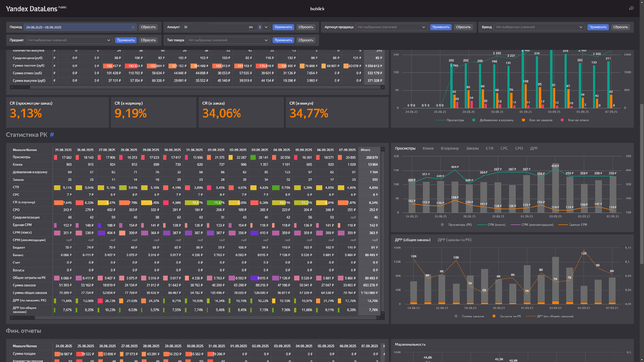Click the Период date range field

click(80, 27)
